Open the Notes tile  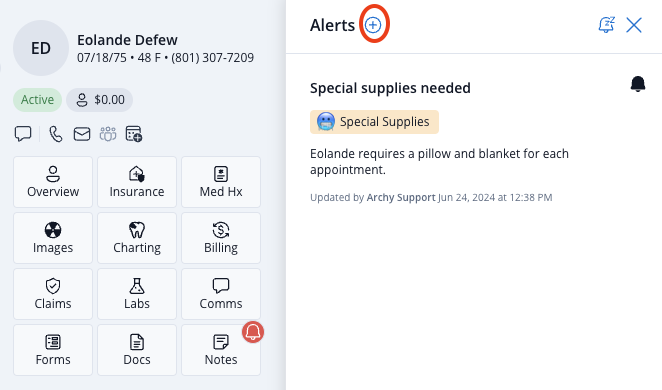(221, 350)
